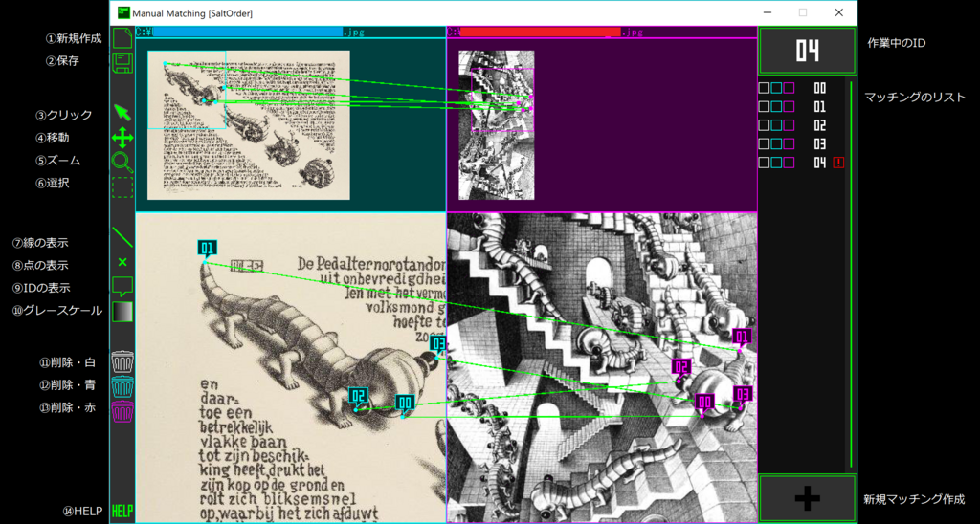Select matching 02 in the list
Image resolution: width=980 pixels, height=524 pixels.
tap(819, 125)
